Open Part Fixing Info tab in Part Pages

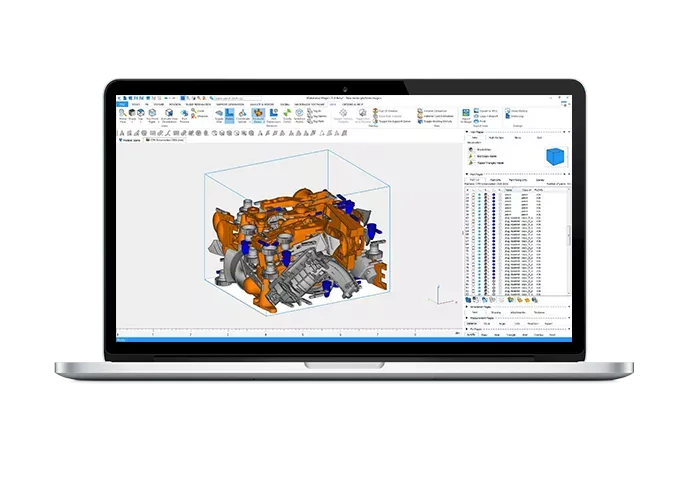pos(518,180)
